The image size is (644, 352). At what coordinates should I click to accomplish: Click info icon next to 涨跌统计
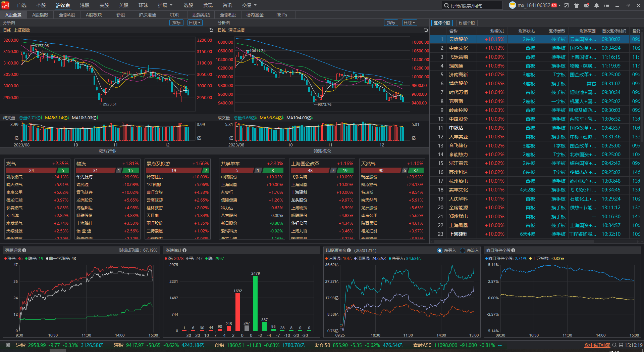[184, 250]
